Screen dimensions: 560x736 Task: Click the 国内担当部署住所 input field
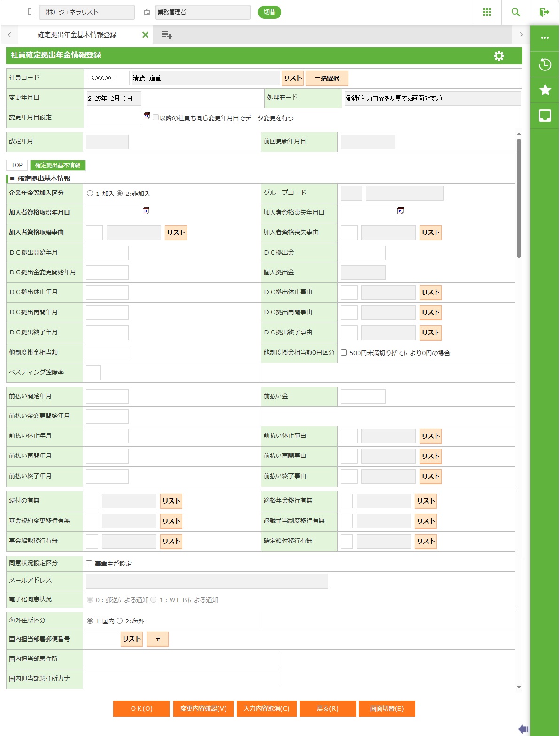tap(184, 659)
